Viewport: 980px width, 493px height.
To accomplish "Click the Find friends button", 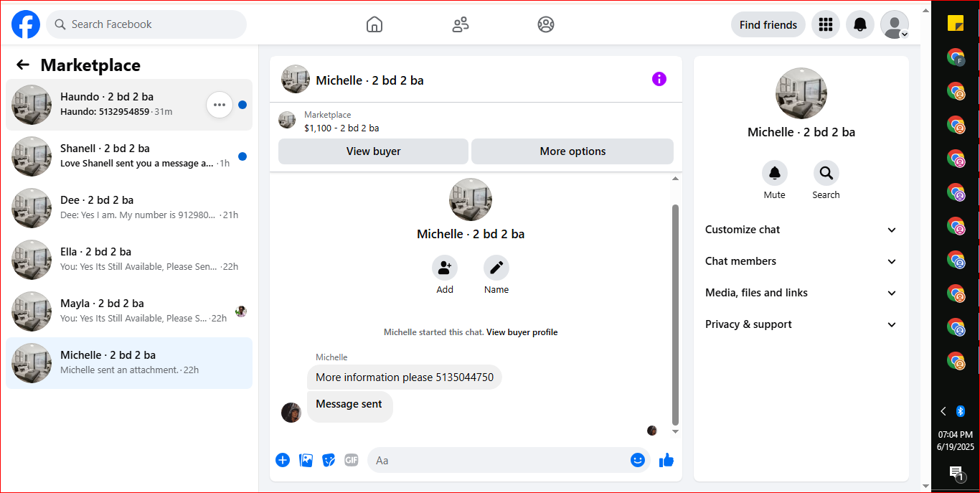I will [x=768, y=24].
